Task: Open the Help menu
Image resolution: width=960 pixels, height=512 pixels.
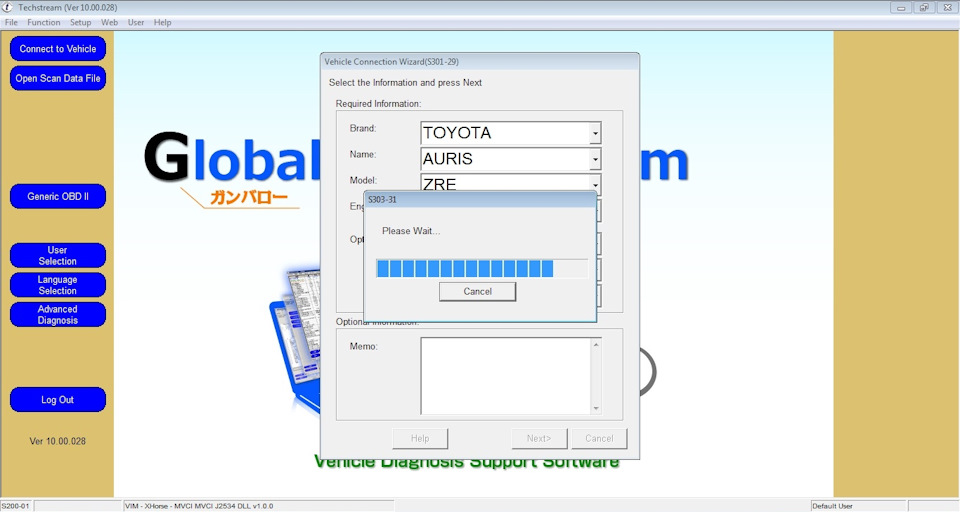Action: click(x=162, y=22)
